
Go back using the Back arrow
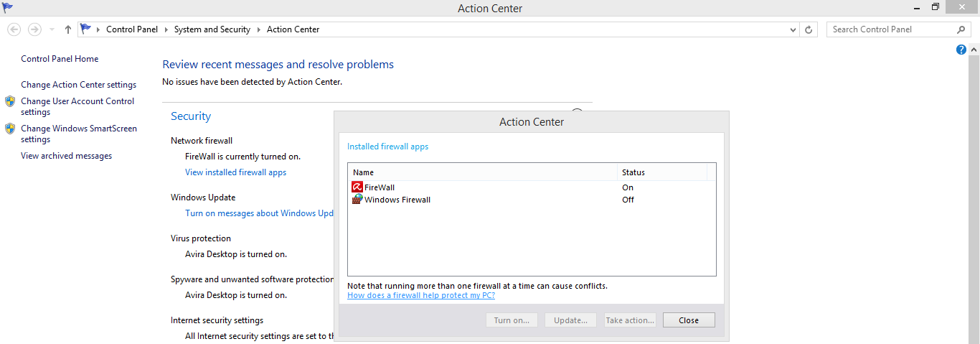[x=14, y=29]
